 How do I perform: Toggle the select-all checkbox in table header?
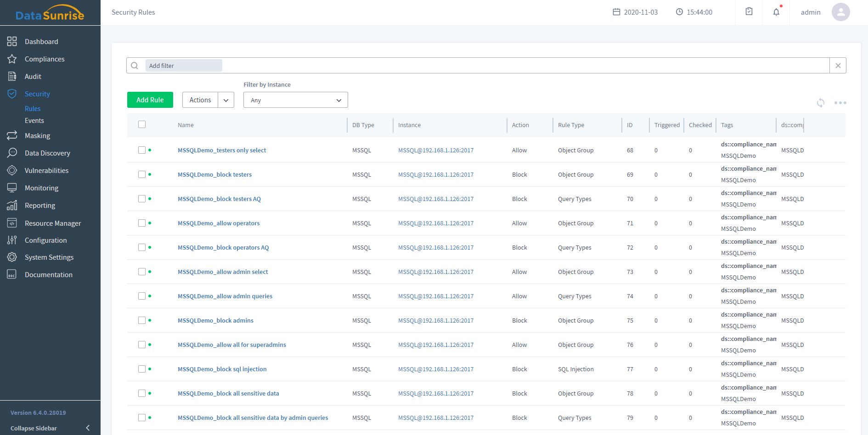click(x=142, y=124)
